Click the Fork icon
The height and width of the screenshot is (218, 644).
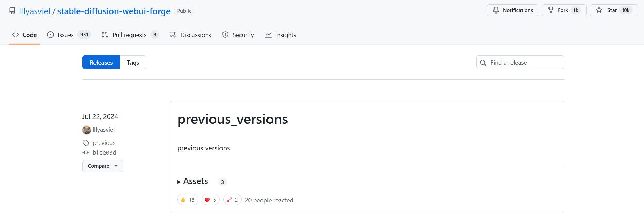(551, 10)
